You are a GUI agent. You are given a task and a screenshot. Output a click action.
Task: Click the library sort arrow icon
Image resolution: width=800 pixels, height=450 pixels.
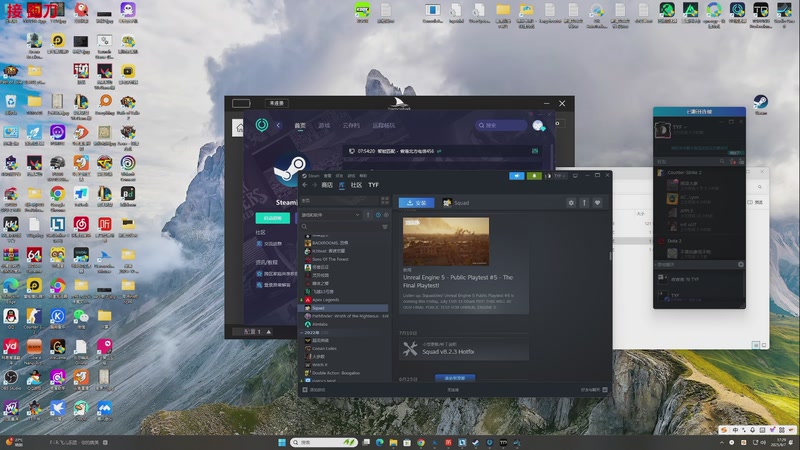(368, 215)
